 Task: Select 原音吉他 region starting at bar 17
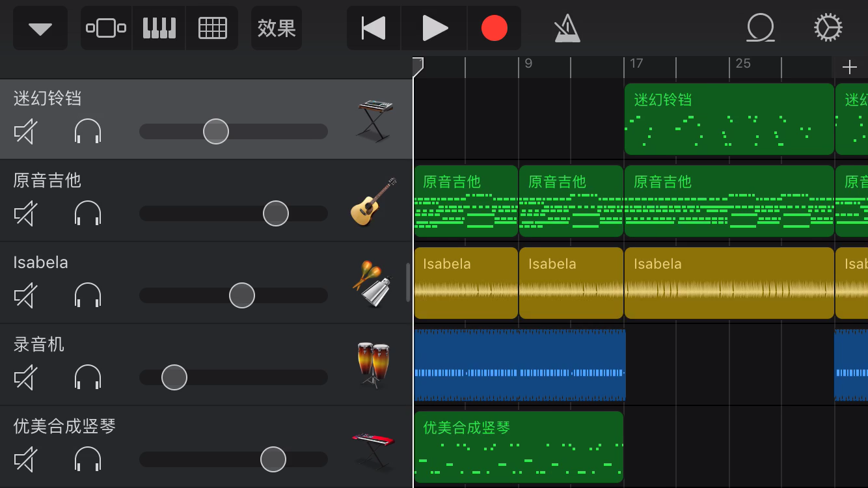(x=729, y=201)
